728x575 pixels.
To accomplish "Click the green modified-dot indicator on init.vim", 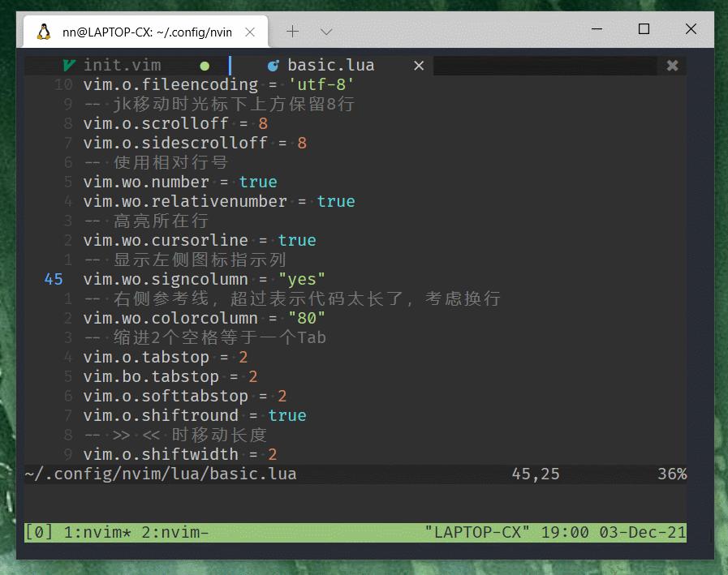I will (205, 65).
